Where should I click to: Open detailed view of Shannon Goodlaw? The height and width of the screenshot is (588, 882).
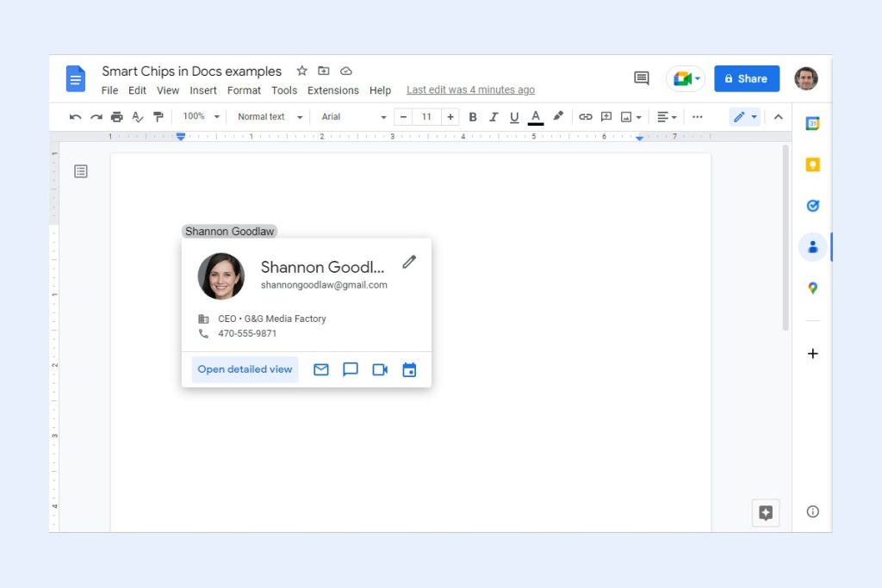pos(245,369)
